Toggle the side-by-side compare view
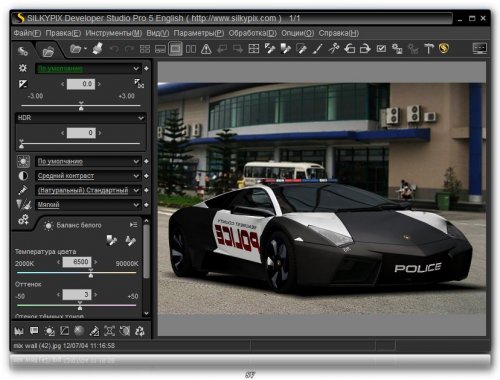 pos(191,49)
